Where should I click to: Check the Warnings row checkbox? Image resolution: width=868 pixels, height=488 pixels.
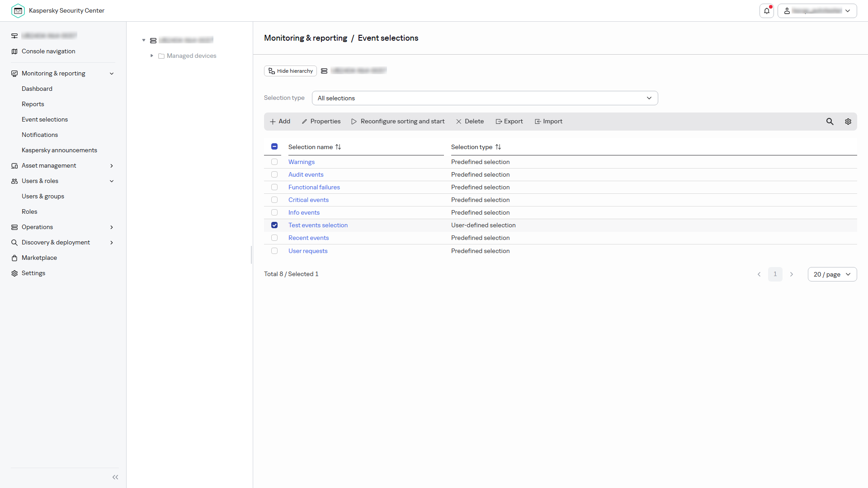tap(274, 162)
